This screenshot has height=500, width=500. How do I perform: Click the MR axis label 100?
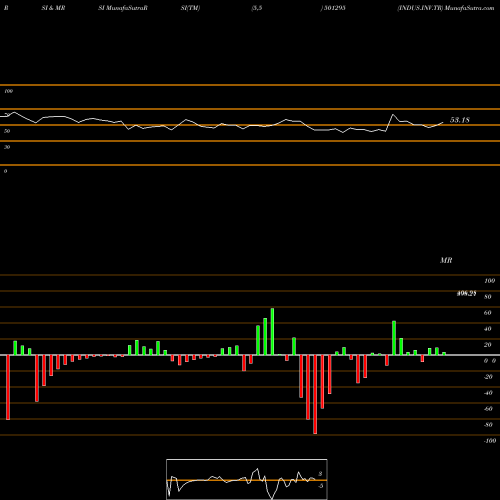489,281
